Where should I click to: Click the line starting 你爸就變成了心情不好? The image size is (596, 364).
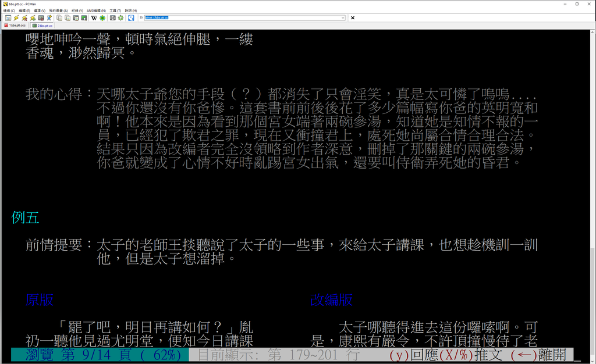pos(309,163)
